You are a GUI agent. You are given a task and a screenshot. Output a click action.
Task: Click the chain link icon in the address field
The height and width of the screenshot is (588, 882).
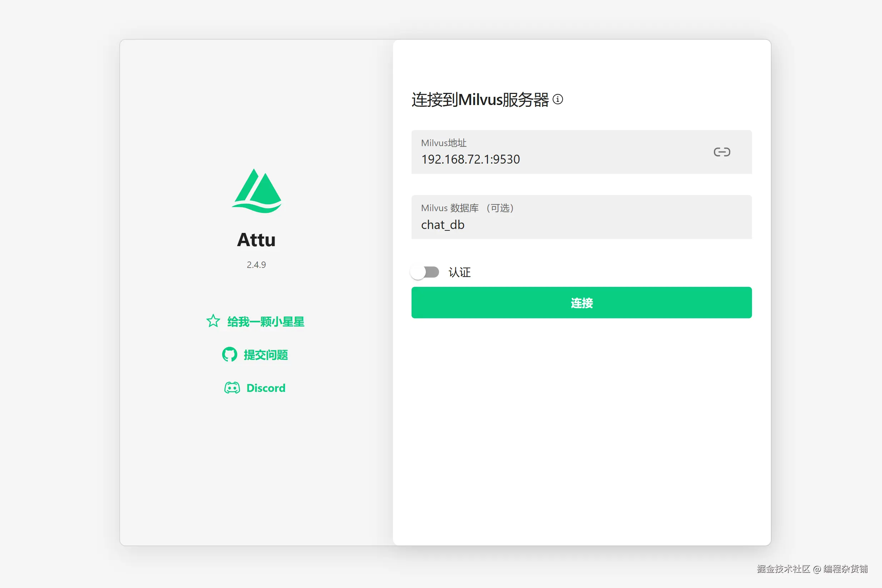(722, 152)
